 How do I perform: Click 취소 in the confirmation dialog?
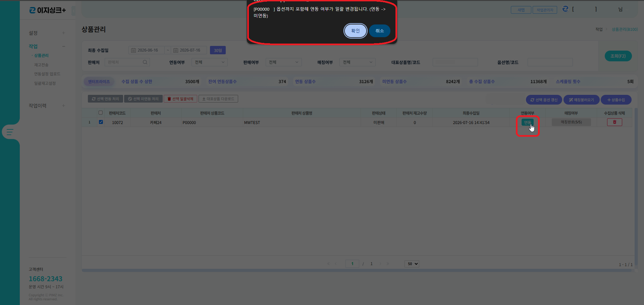[380, 31]
